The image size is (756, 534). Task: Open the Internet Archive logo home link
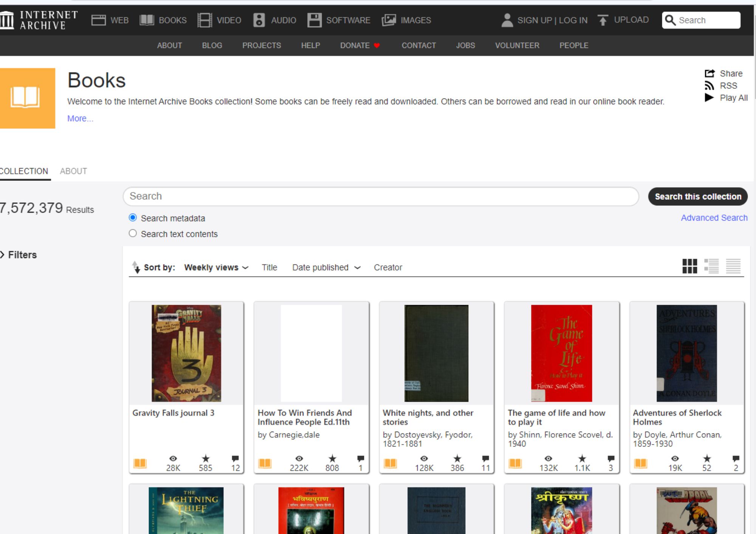[x=39, y=20]
